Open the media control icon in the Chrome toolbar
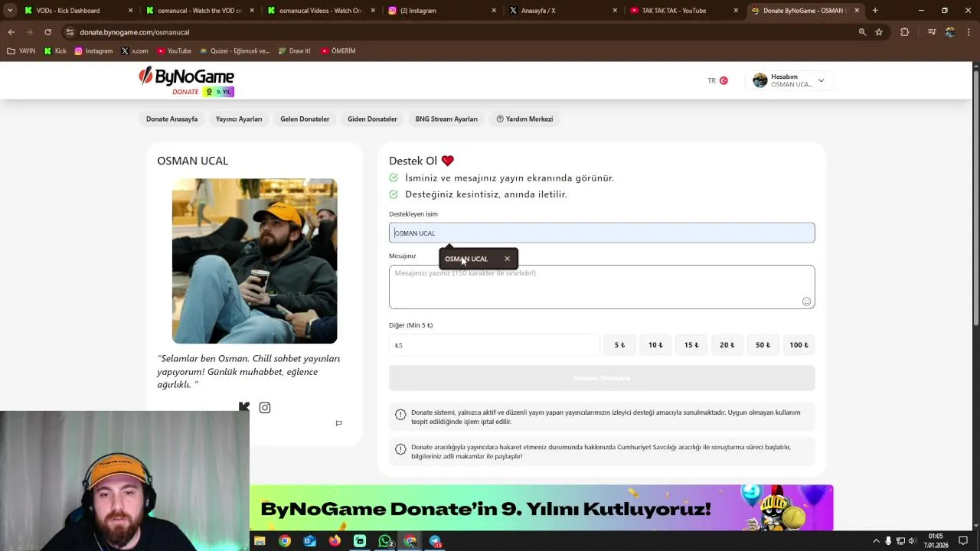980x551 pixels. (x=932, y=32)
